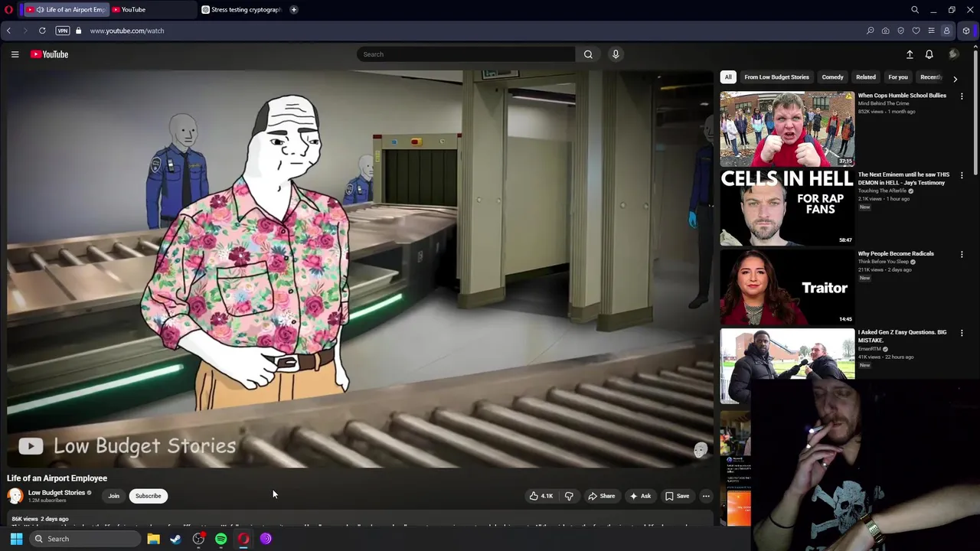Open more actions ellipsis below video

coord(706,496)
